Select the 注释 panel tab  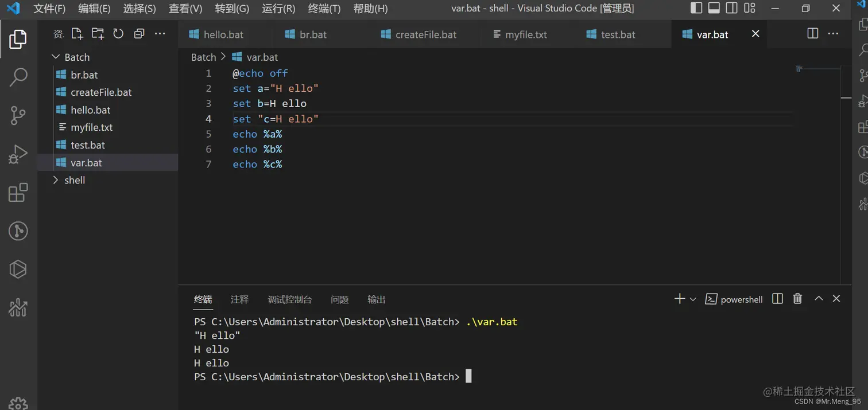point(239,299)
